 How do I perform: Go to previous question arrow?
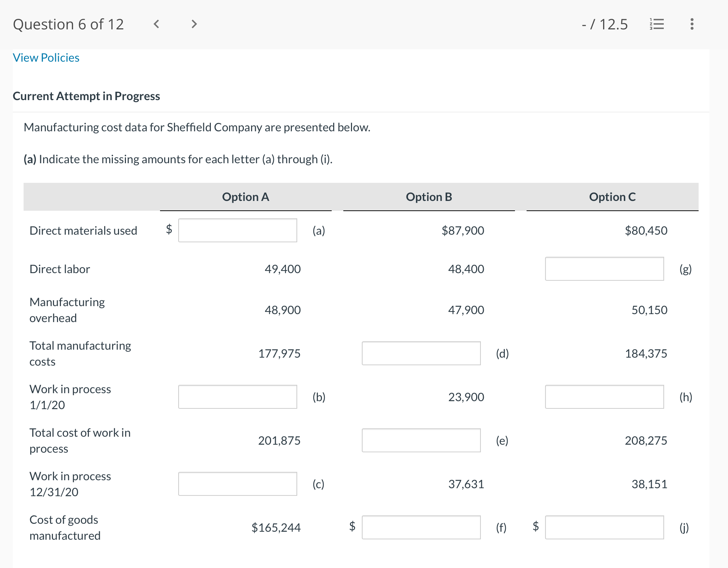click(x=156, y=24)
